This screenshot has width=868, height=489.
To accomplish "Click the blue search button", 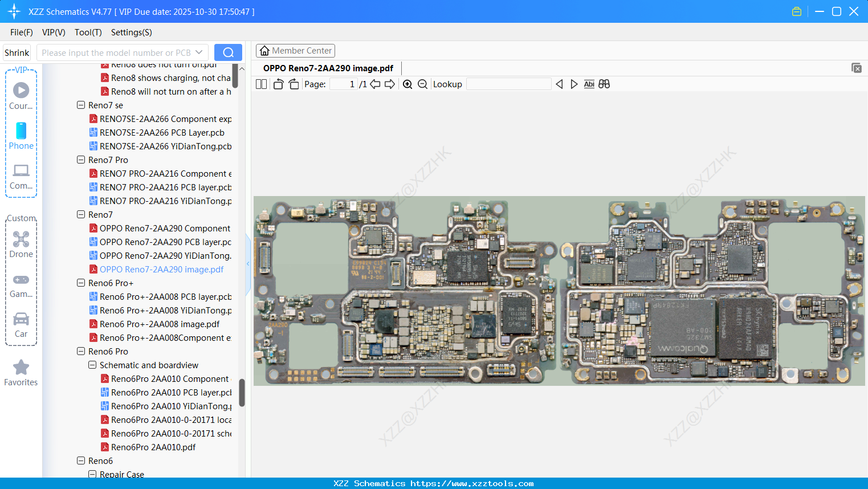I will pos(228,52).
